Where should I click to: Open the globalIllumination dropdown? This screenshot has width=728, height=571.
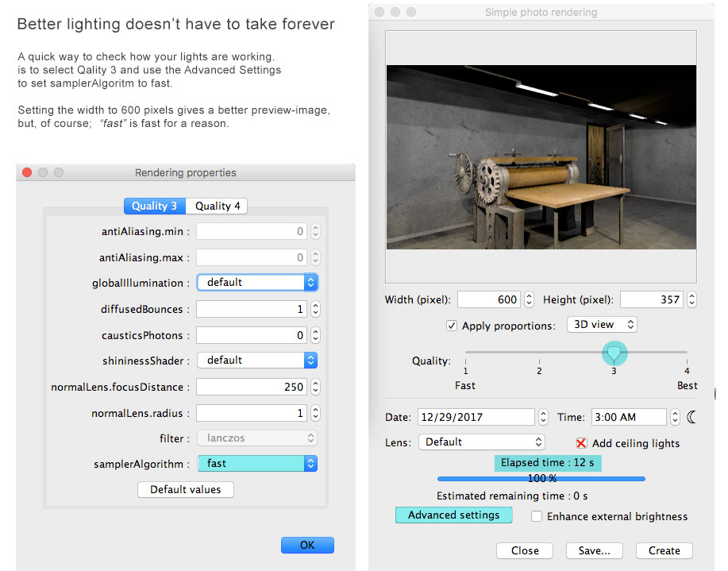point(257,282)
